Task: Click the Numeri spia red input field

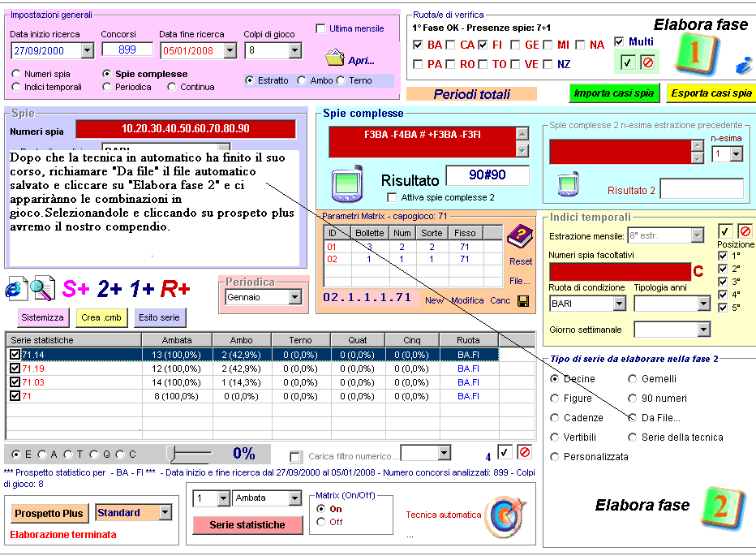Action: coord(186,129)
